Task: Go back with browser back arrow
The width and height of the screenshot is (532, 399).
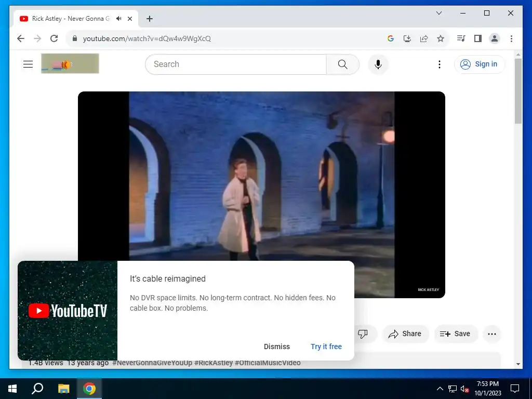Action: point(21,38)
